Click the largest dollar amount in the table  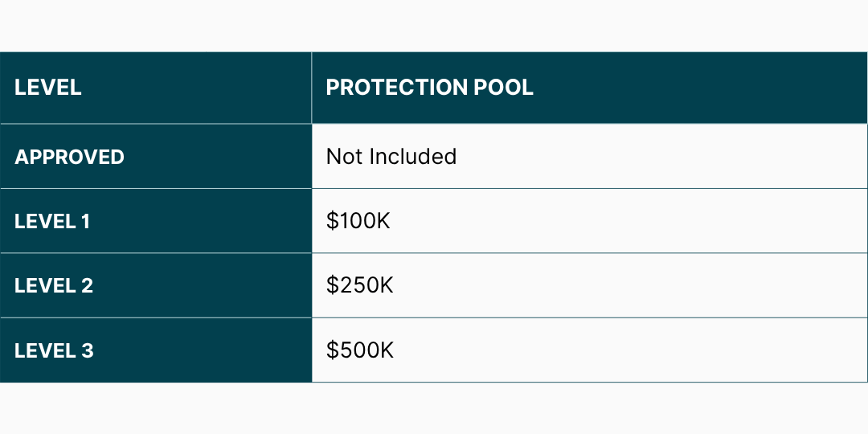[359, 350]
